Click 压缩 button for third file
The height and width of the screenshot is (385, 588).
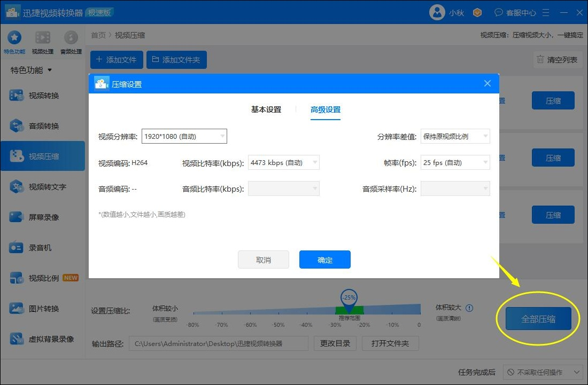(x=553, y=215)
